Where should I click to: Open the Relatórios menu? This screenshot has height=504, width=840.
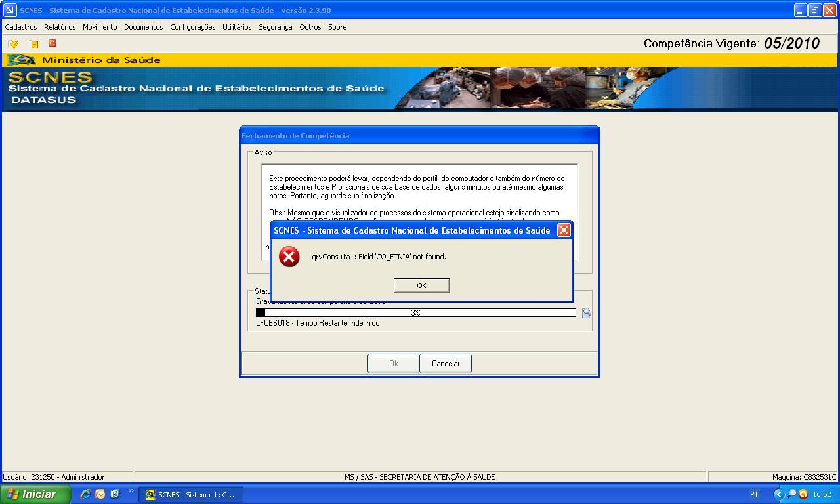point(60,27)
